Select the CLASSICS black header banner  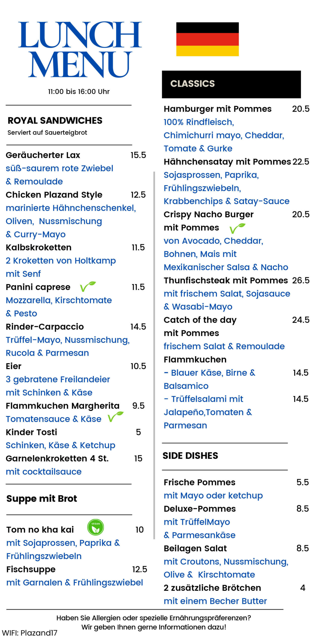click(231, 84)
